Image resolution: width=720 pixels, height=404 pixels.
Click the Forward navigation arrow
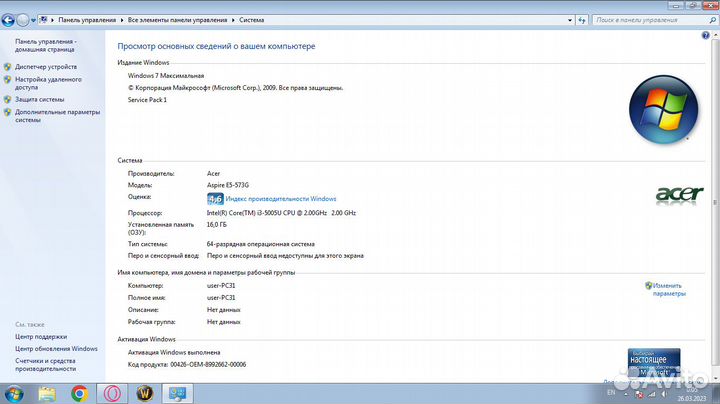[22, 20]
